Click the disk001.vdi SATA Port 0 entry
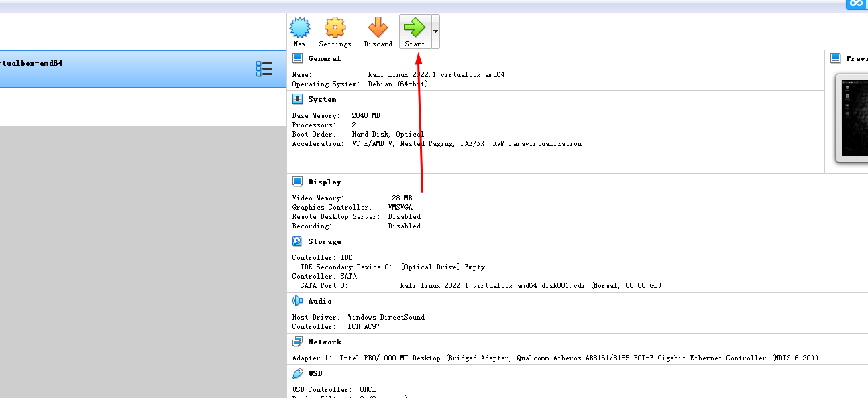 coord(531,285)
